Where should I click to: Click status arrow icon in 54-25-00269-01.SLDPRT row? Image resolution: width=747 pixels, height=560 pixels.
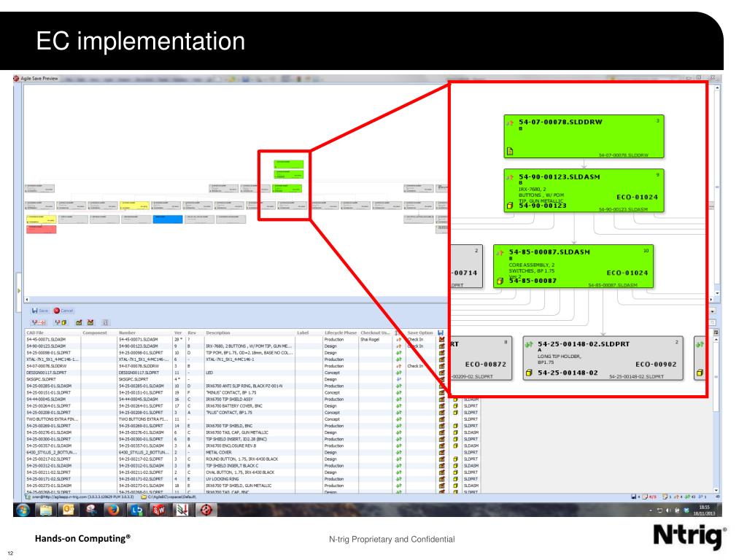tap(399, 426)
